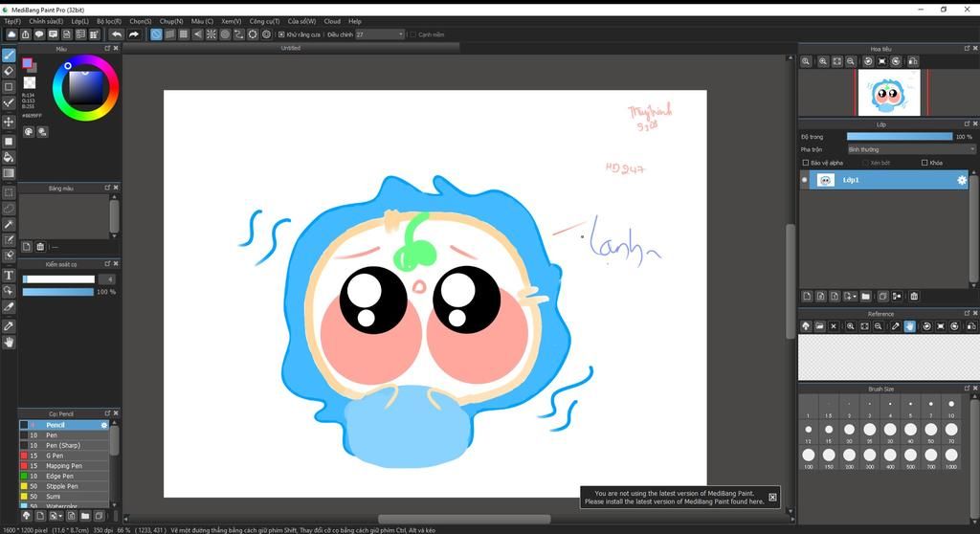Screen dimensions: 980x534
Task: Toggle the hand icon in Reference panel
Action: (x=909, y=326)
